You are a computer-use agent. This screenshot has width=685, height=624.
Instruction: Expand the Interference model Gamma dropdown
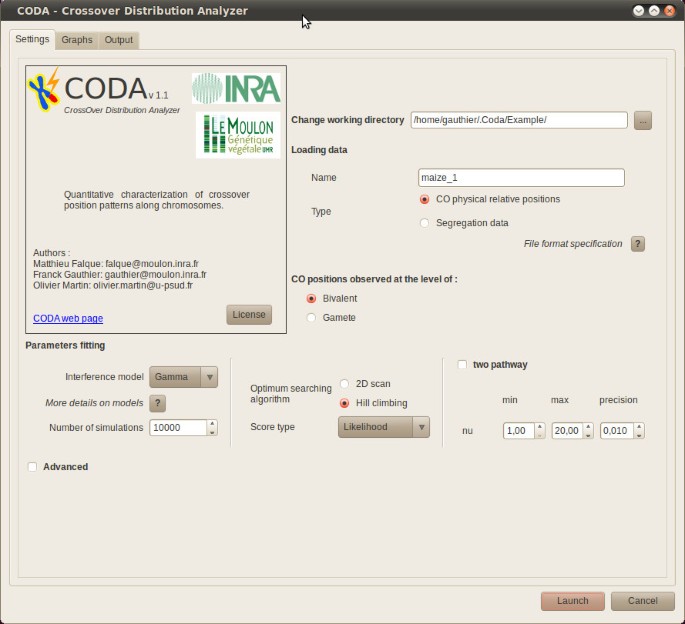(183, 377)
